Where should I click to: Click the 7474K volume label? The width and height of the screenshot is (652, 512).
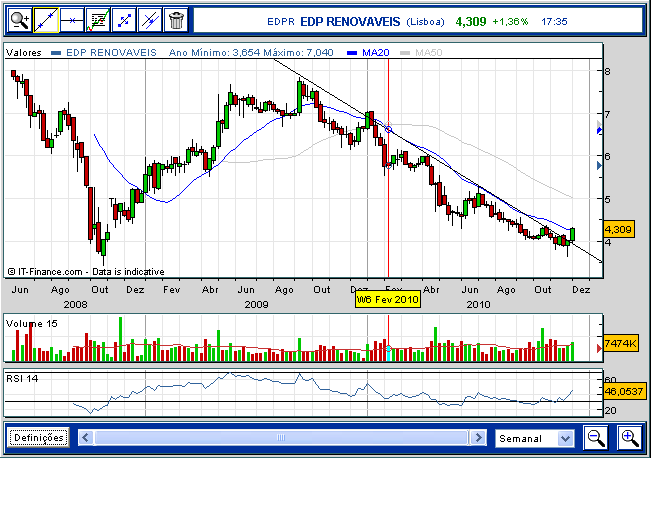click(620, 343)
